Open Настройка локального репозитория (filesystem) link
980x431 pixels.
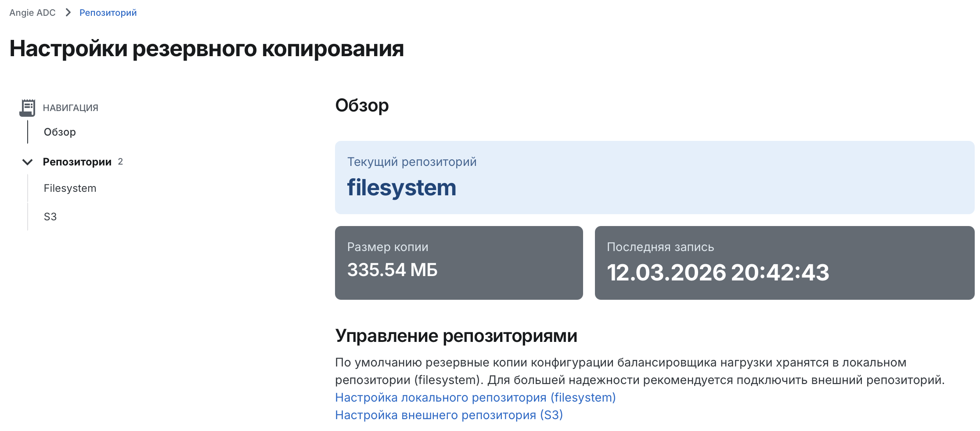coord(476,398)
